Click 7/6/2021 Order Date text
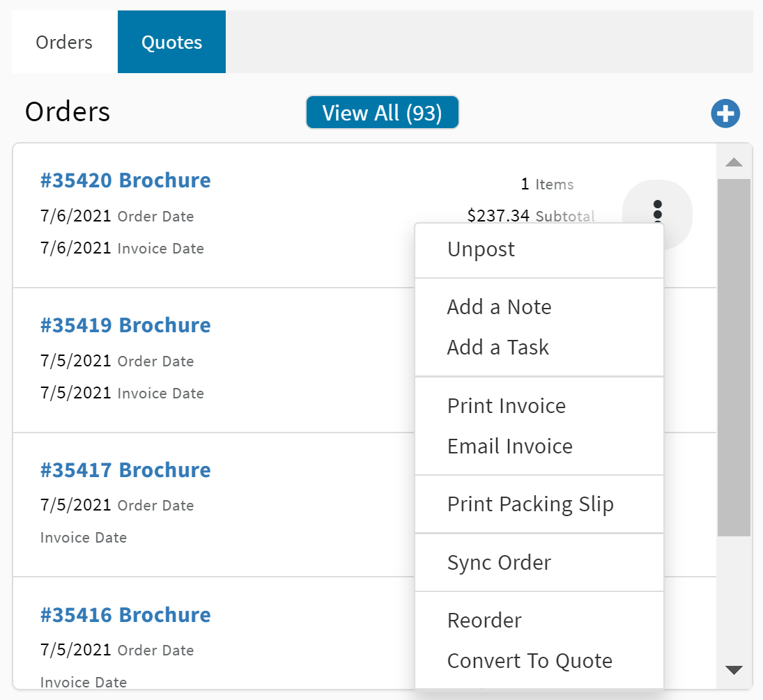Screen dimensions: 763x700 tap(117, 216)
